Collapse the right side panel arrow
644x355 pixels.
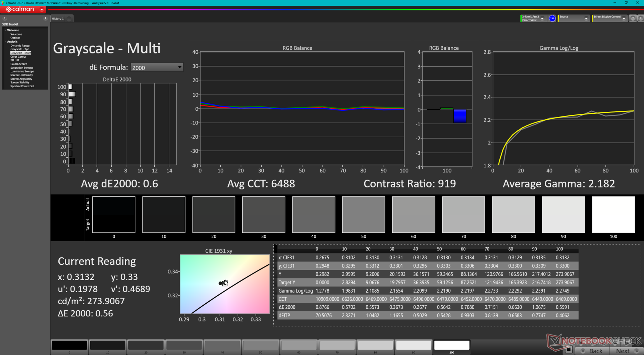coord(641,18)
